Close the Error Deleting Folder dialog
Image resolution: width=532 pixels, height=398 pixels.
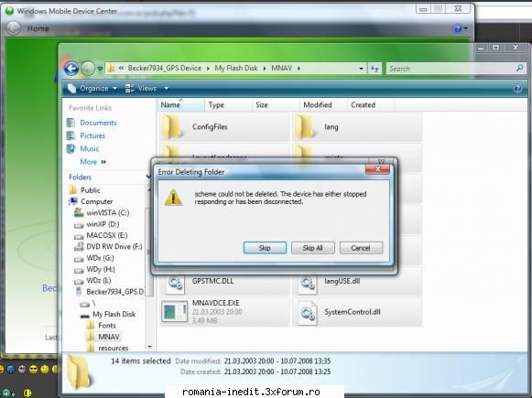[x=377, y=169]
